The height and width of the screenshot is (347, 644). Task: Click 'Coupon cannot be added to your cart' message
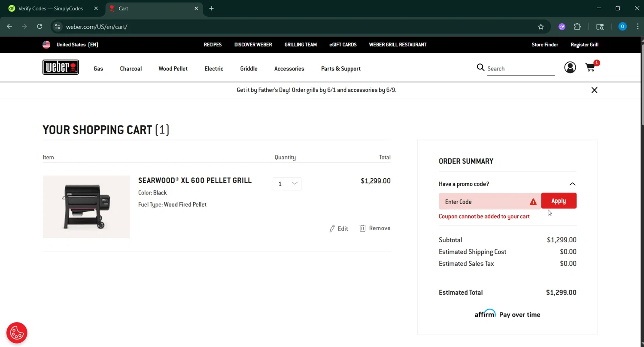point(484,216)
